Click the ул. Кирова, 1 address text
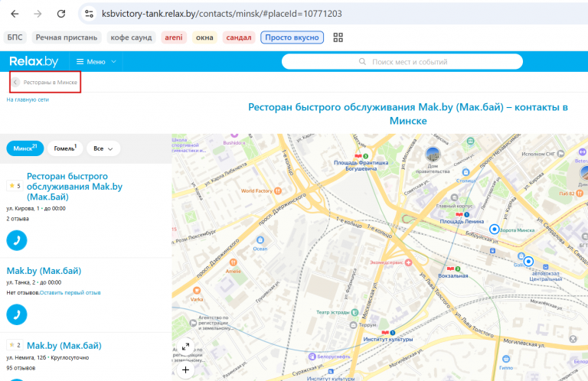 pyautogui.click(x=23, y=209)
